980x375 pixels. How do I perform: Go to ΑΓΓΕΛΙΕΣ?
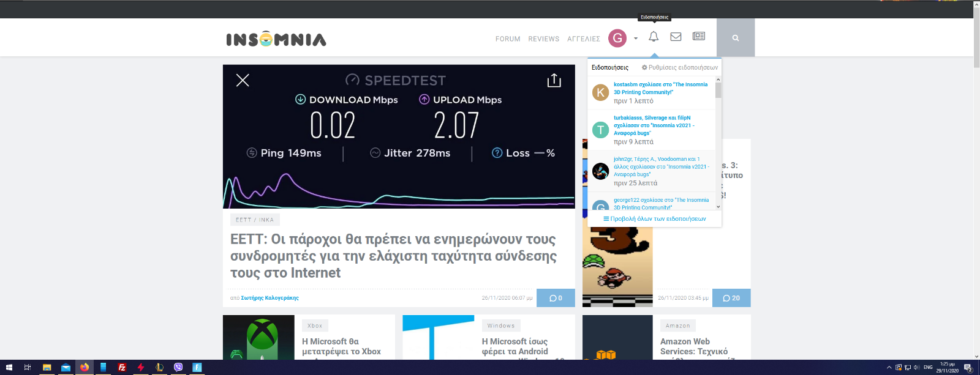coord(584,39)
